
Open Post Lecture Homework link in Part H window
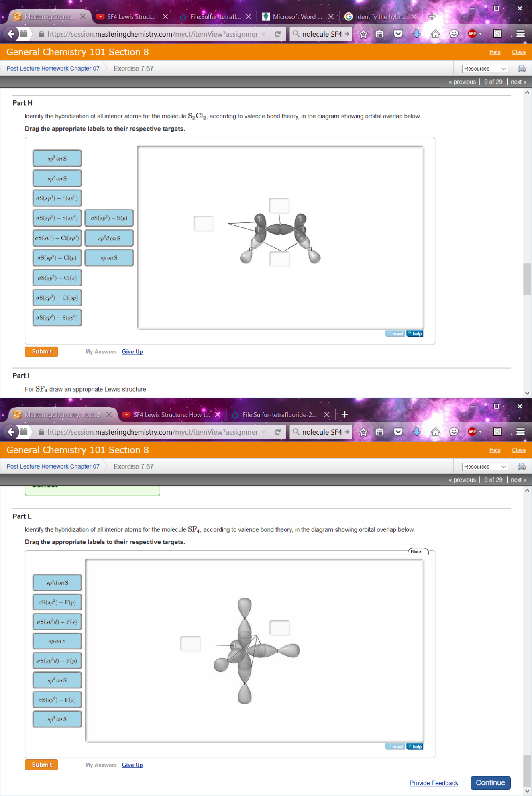pyautogui.click(x=53, y=69)
